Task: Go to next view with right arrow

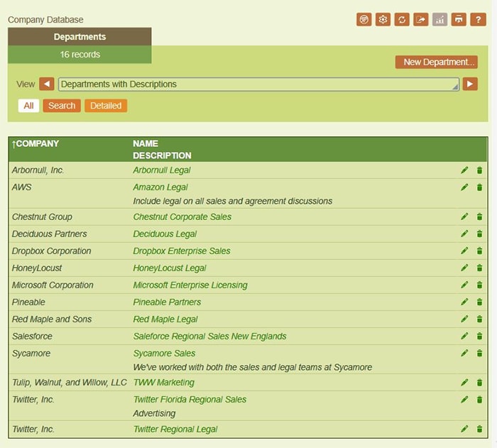Action: (470, 84)
